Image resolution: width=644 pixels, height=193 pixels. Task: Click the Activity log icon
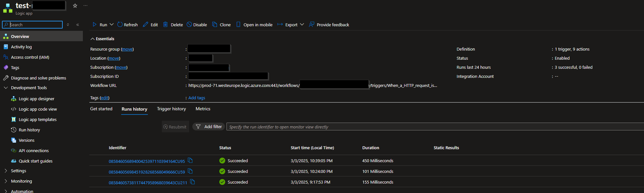6,47
